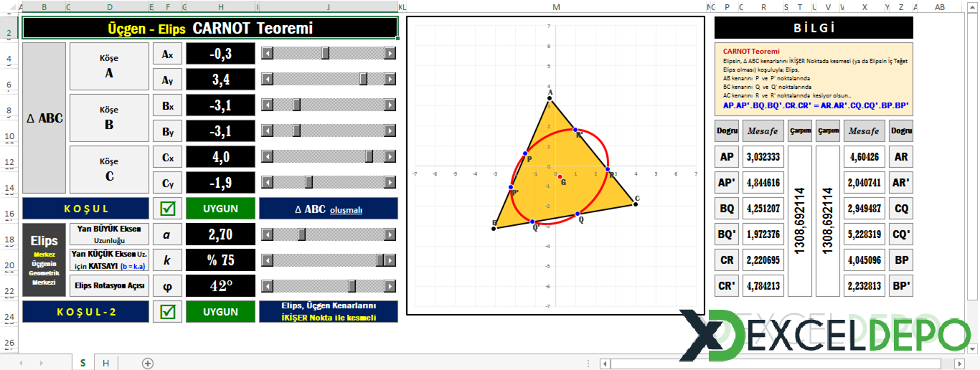The image size is (980, 370).
Task: Select CQ' distance value 5,228319
Action: [x=864, y=234]
